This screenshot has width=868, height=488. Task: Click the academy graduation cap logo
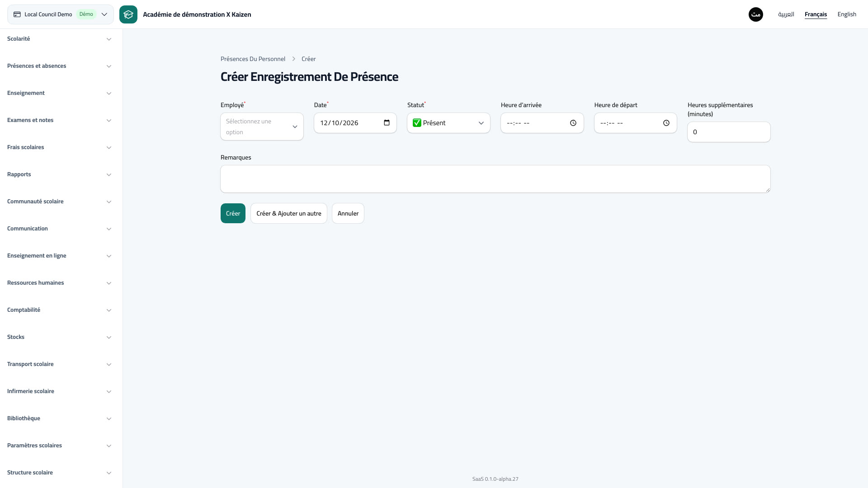point(128,14)
